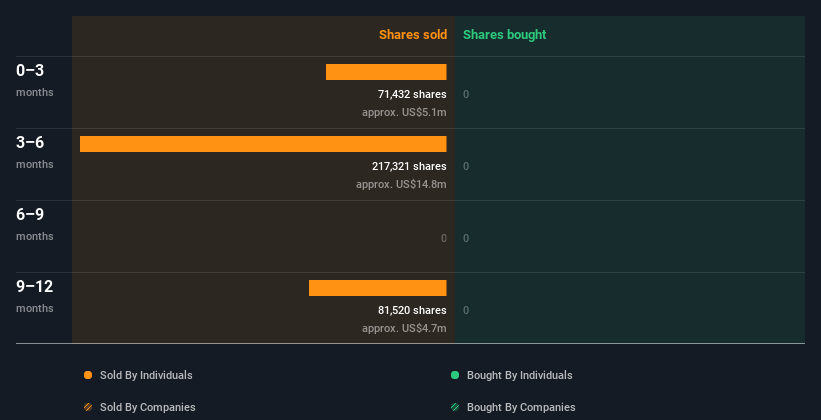The image size is (821, 420).
Task: Click the approx. US$14.8m value text
Action: 401,184
